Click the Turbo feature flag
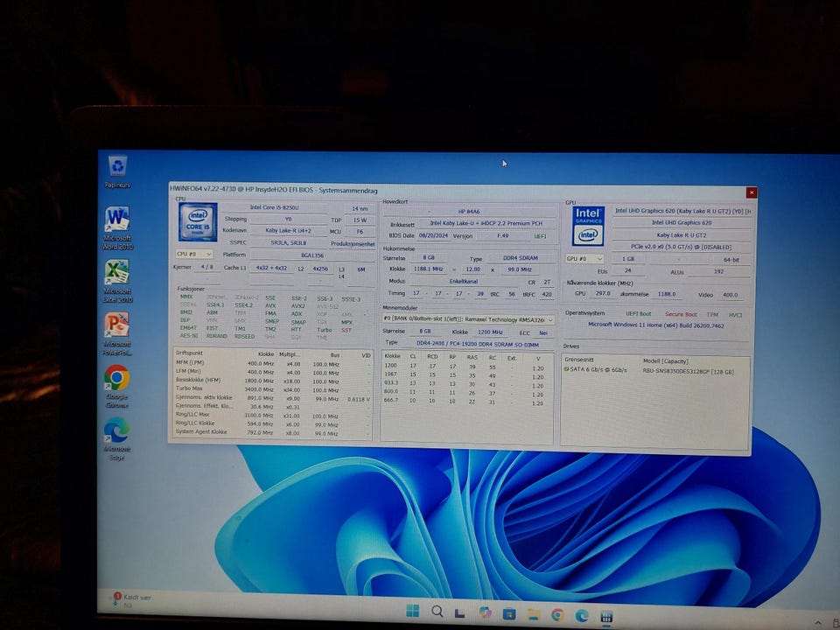This screenshot has width=840, height=630. (324, 330)
